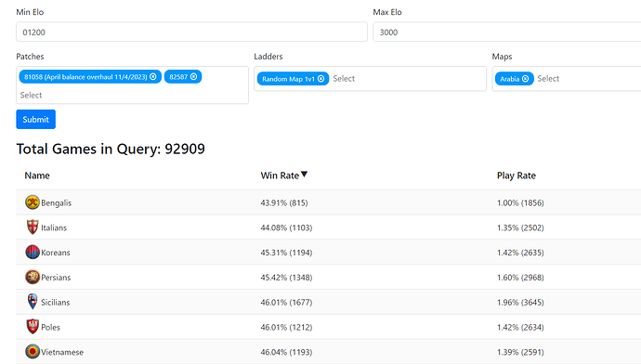Viewport: 641px width, 364px height.
Task: Remove the Arabia map tag
Action: [x=525, y=79]
